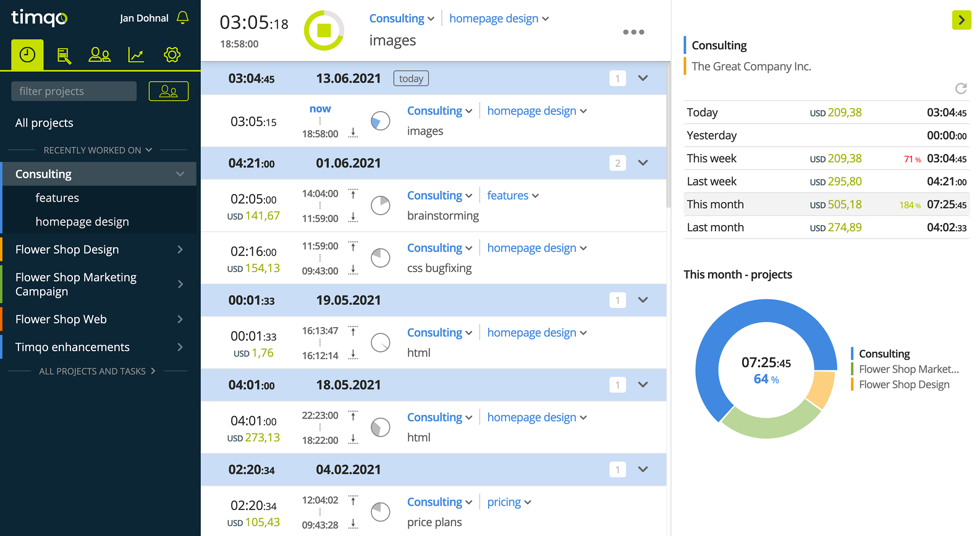Click the filter projects input field
Screen dimensions: 980x536
coord(74,91)
